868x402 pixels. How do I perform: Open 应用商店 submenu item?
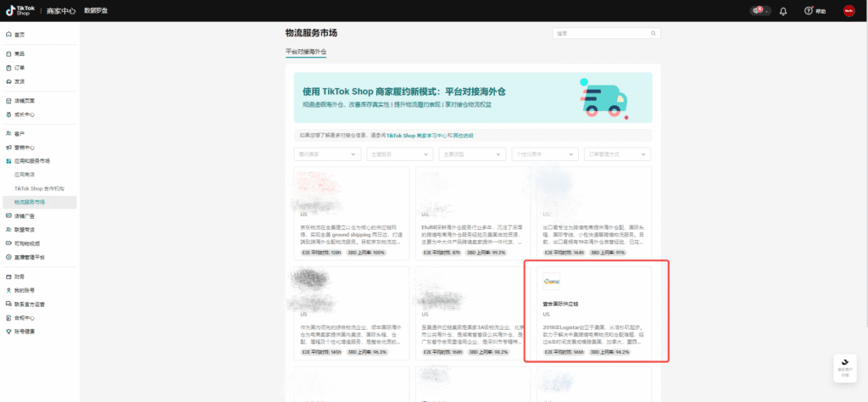coord(25,175)
